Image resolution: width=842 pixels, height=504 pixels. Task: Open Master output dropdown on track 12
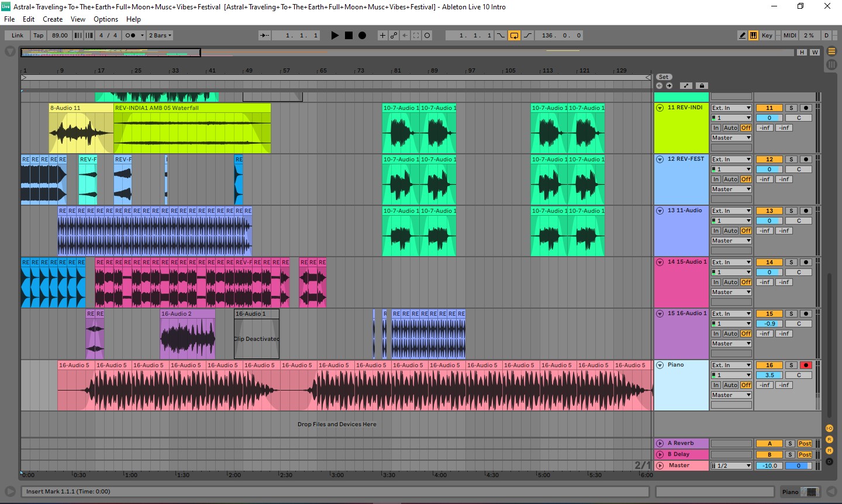(x=731, y=189)
